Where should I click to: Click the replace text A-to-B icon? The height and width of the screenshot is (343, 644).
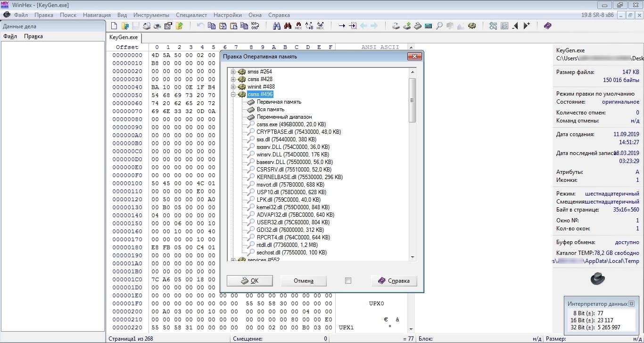pyautogui.click(x=309, y=26)
